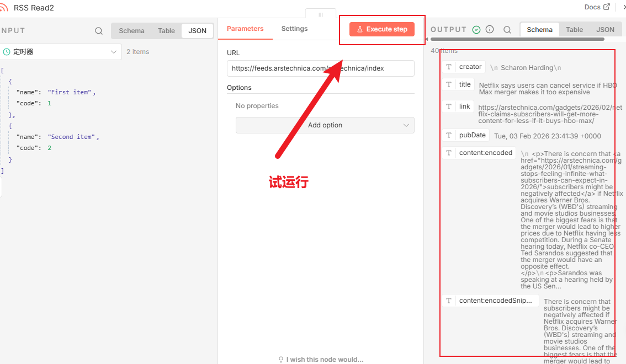Screen dimensions: 626x364
Task: Open the 定时器 node selector dropdown
Action: click(60, 52)
